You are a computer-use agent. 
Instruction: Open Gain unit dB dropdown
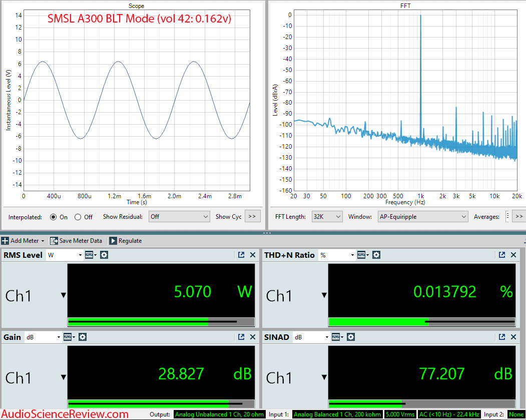(x=44, y=337)
